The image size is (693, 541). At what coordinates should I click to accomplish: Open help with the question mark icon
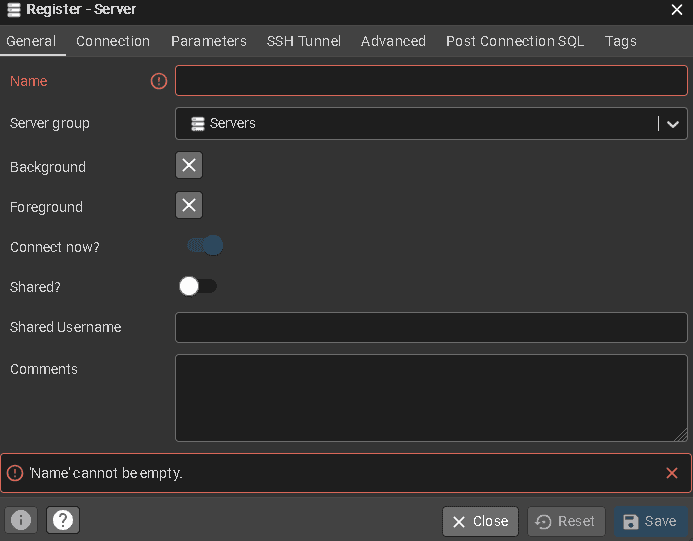pyautogui.click(x=62, y=520)
